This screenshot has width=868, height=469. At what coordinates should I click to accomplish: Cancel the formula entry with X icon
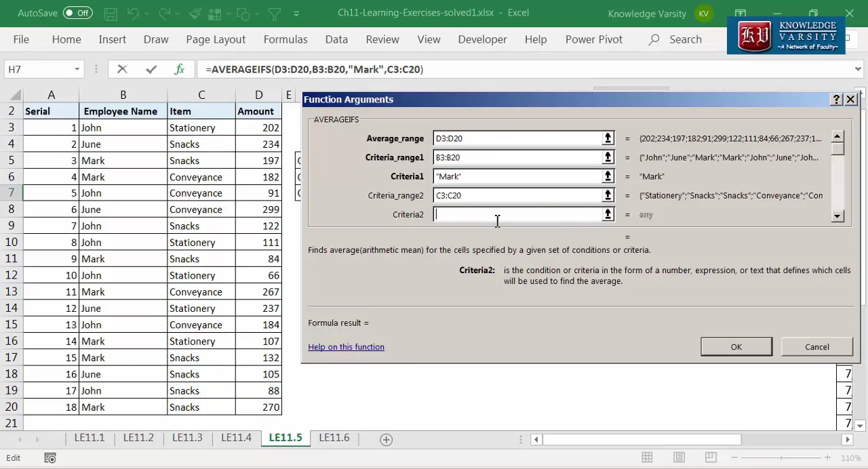click(x=122, y=69)
